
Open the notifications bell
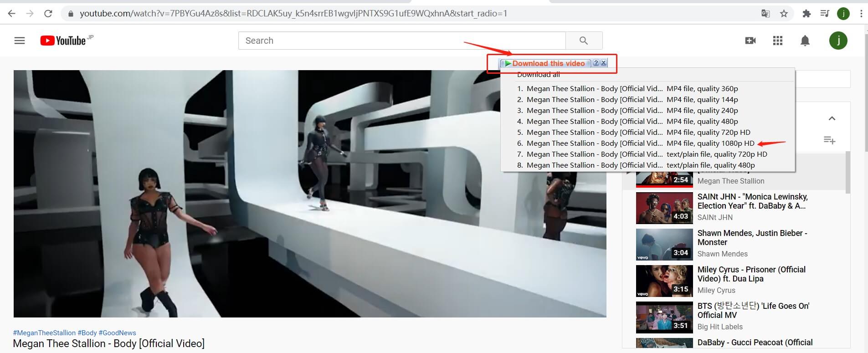[805, 41]
